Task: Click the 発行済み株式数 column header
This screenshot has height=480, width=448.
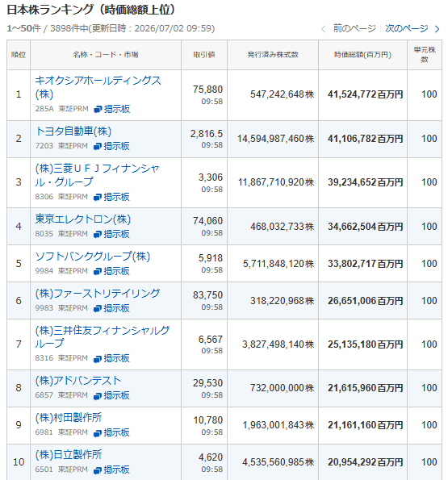Action: point(273,55)
